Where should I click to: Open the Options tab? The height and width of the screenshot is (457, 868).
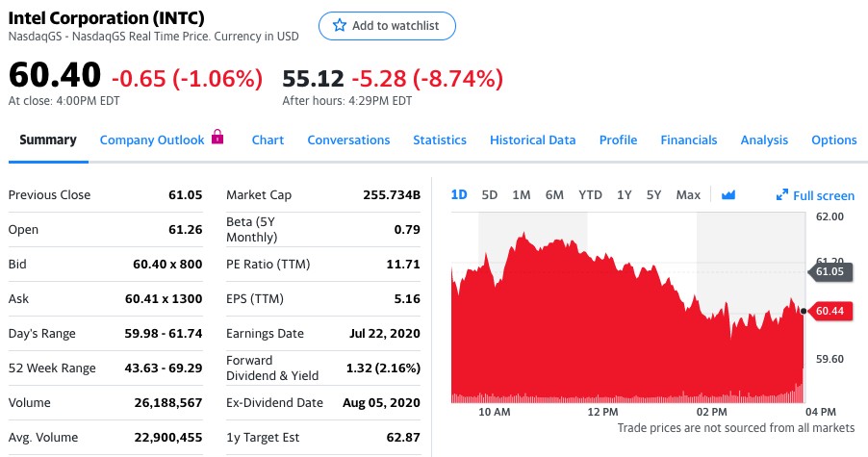click(833, 140)
